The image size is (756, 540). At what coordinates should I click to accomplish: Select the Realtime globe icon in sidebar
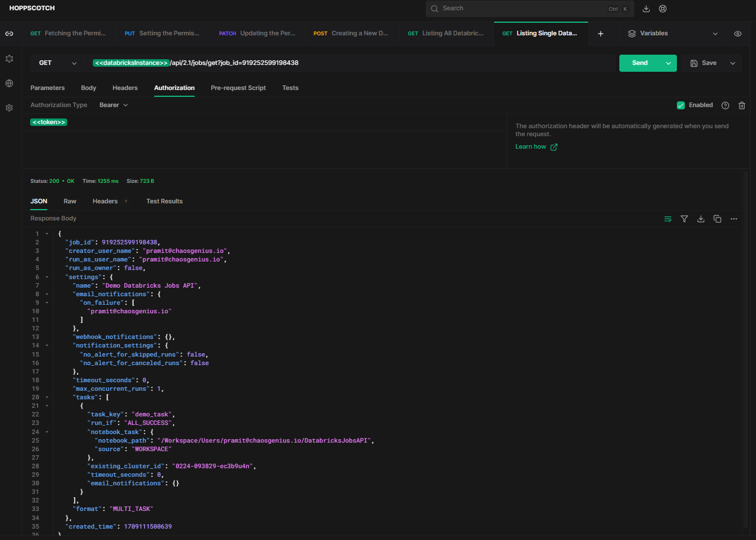9,83
